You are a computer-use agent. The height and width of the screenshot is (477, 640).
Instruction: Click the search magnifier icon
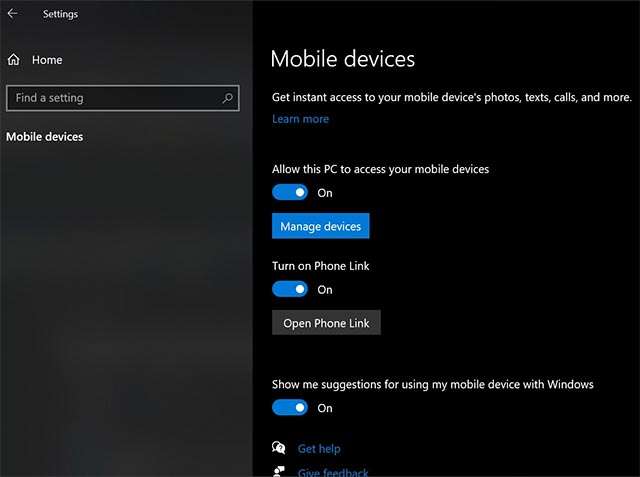[x=227, y=98]
